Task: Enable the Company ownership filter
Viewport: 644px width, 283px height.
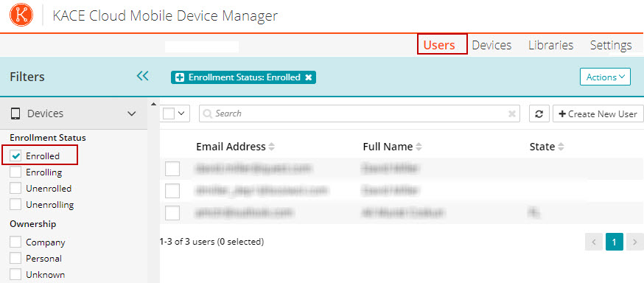Action: (x=15, y=242)
